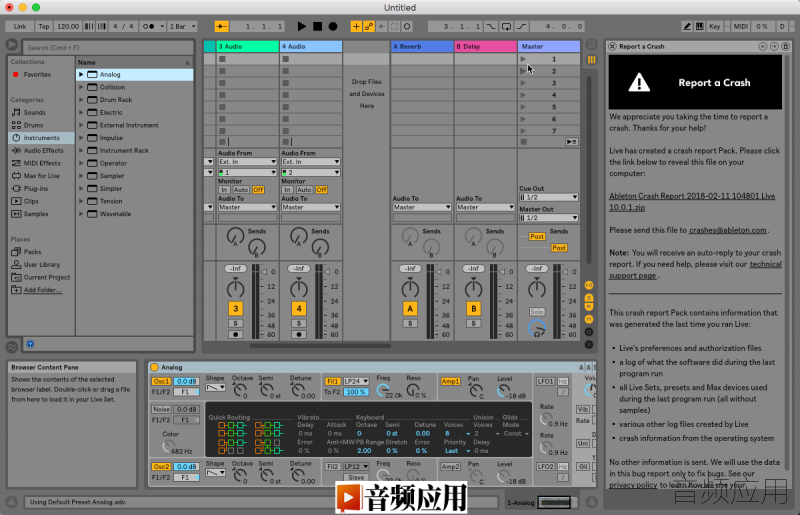The image size is (800, 515).
Task: Click the crashes@ableton.com email link
Action: coord(728,230)
